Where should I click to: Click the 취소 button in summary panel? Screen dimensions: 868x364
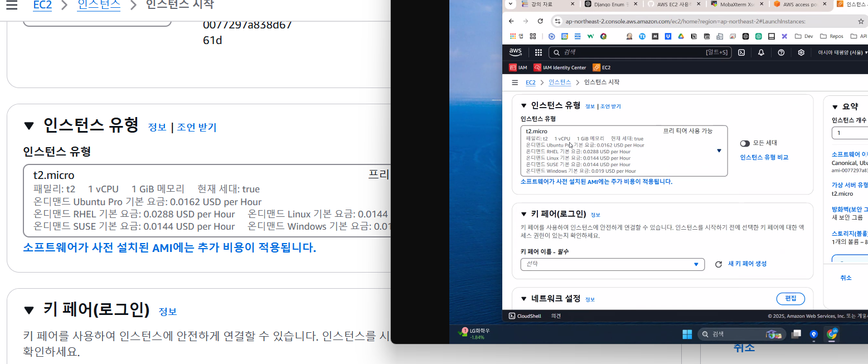pyautogui.click(x=846, y=278)
